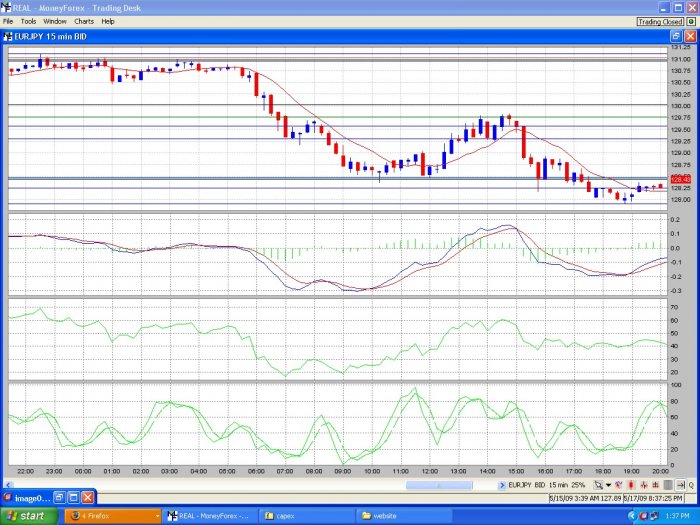The width and height of the screenshot is (700, 525).
Task: Click the chart horizontal scrollbar thumb
Action: coord(439,485)
